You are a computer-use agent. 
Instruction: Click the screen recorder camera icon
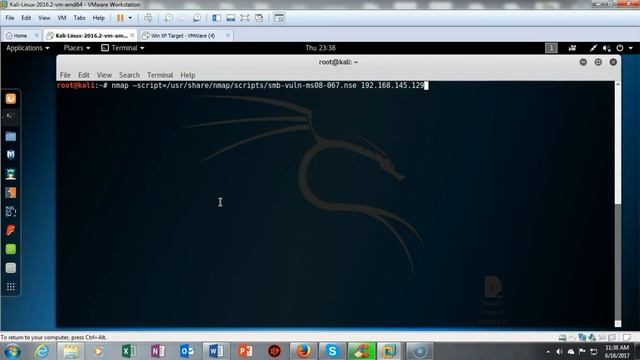tap(572, 48)
